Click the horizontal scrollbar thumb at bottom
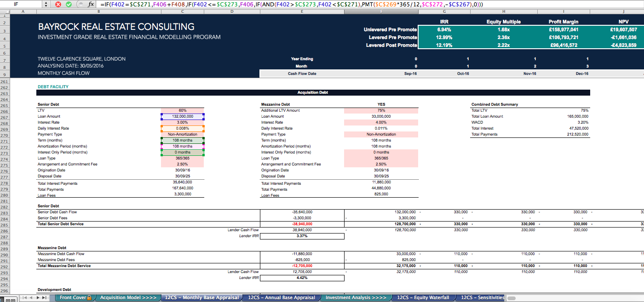The width and height of the screenshot is (644, 302). pos(512,298)
